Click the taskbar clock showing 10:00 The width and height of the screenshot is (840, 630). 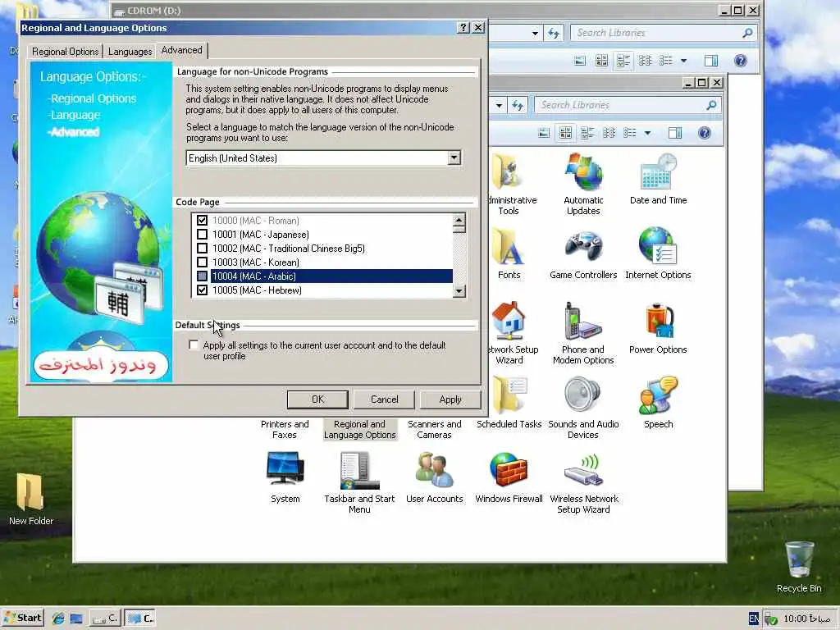click(807, 619)
